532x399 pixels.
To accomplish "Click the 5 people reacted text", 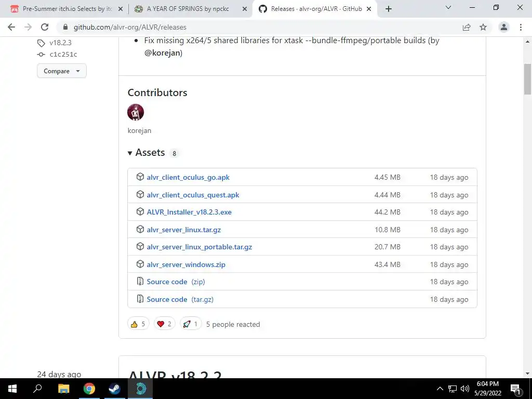I will click(x=233, y=324).
